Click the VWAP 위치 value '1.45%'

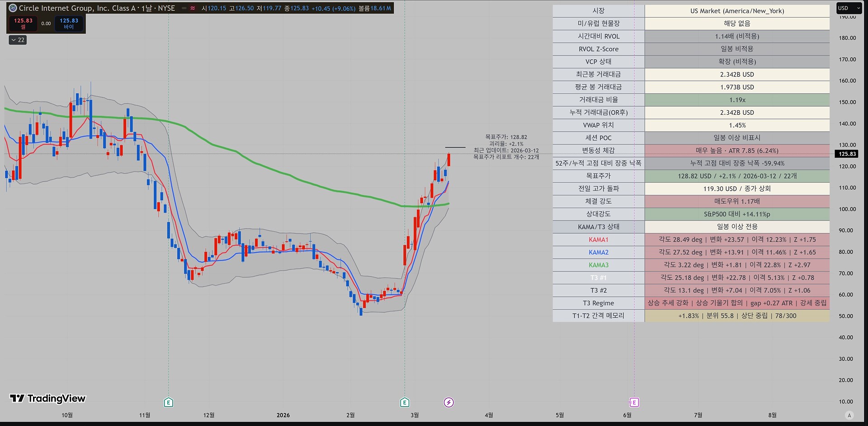(737, 125)
